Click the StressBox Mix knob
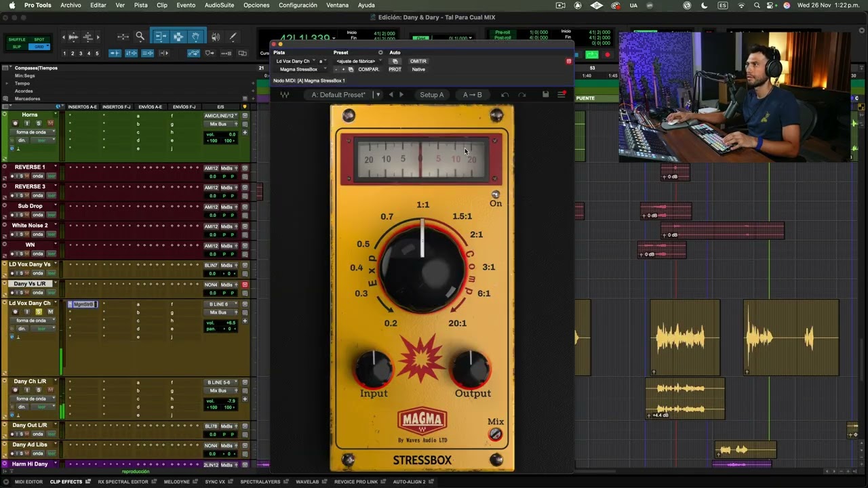This screenshot has height=488, width=868. [496, 434]
